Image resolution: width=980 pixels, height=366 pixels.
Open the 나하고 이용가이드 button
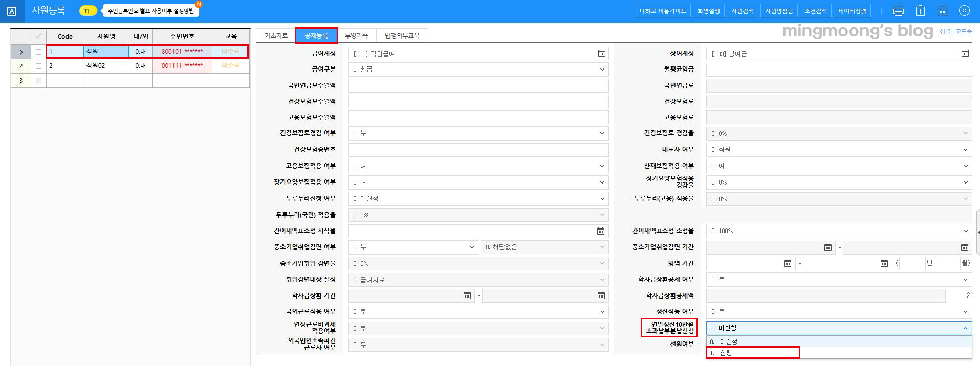pyautogui.click(x=662, y=11)
